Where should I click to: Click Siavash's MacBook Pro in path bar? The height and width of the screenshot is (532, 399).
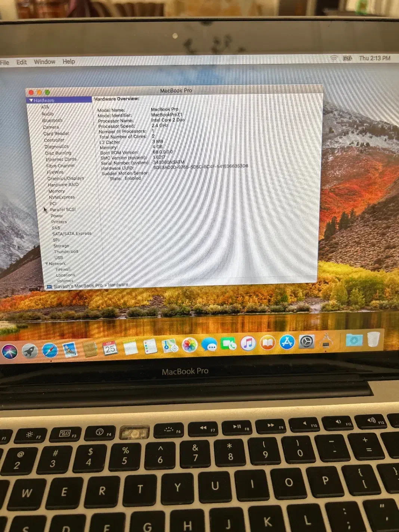point(78,286)
